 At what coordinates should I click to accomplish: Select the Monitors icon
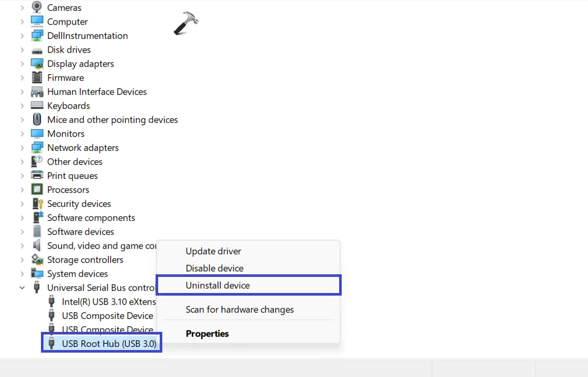(37, 133)
